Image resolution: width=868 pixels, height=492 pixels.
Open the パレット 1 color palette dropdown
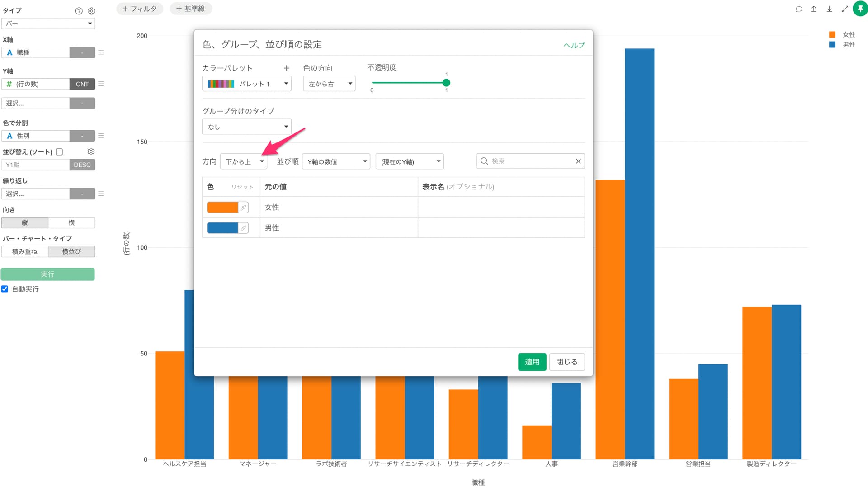pos(246,84)
